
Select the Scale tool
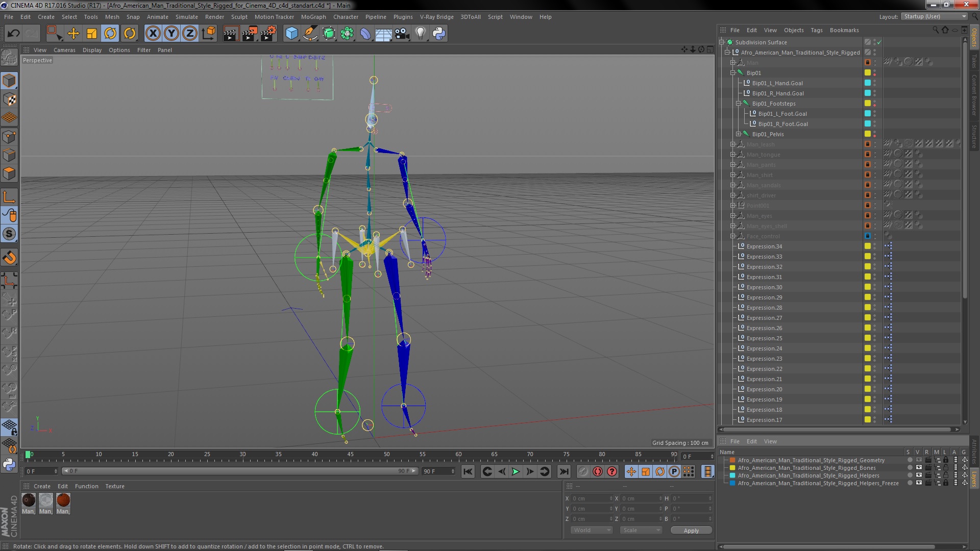tap(92, 34)
